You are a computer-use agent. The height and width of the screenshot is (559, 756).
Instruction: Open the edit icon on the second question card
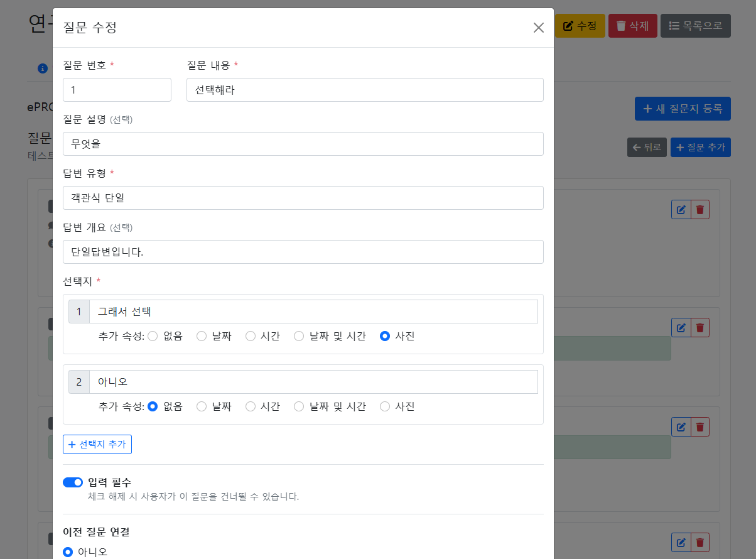[x=681, y=327]
